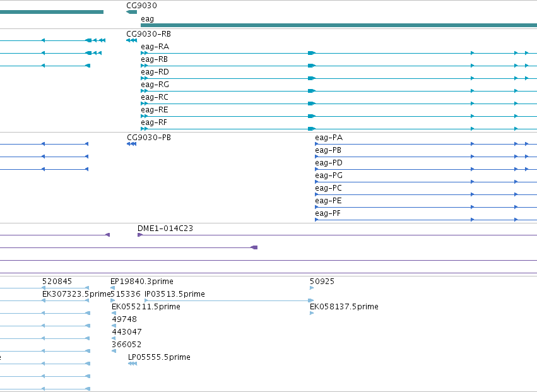Click the 443047 EST label
The width and height of the screenshot is (537, 392).
click(x=127, y=333)
